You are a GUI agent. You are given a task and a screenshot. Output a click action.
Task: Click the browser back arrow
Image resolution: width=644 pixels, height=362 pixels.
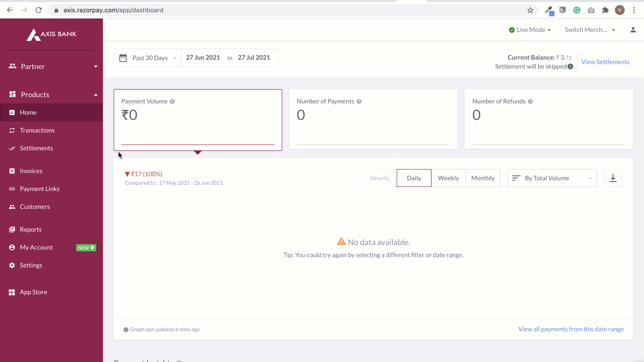coord(10,10)
